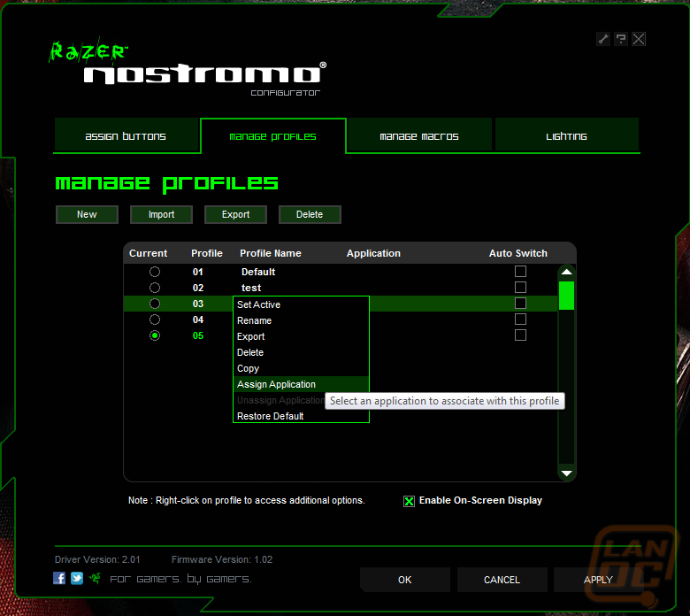Click the profile list scroll down arrow

567,474
